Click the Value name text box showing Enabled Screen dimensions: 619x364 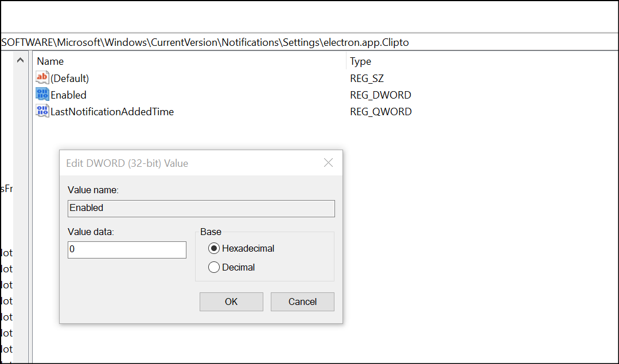pos(201,208)
